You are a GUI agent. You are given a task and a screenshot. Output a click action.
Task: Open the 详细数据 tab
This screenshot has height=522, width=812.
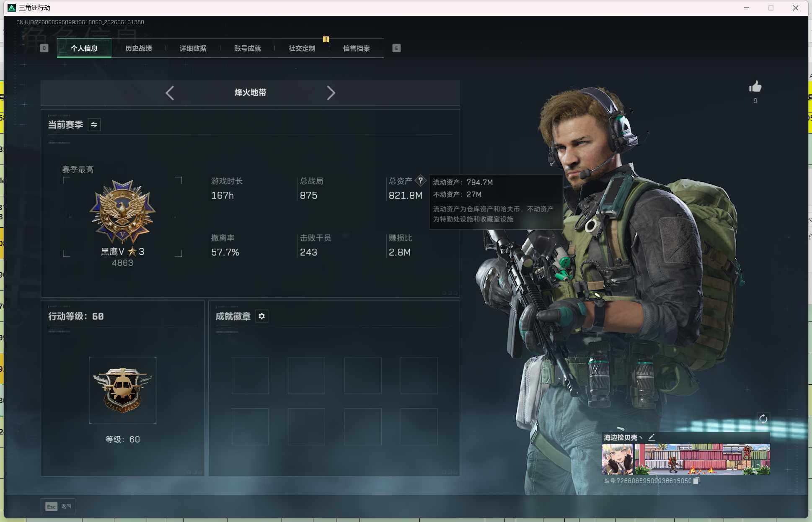click(x=193, y=48)
